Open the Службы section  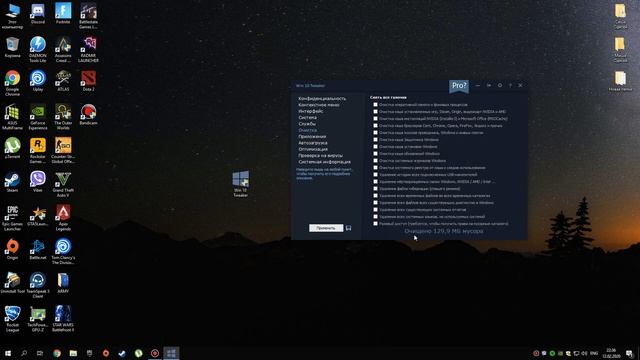click(307, 124)
